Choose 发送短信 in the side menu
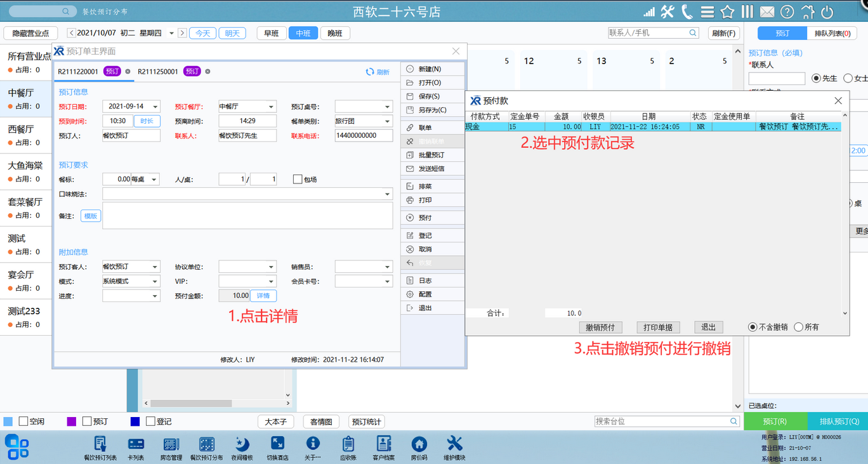Image resolution: width=868 pixels, height=464 pixels. pos(431,169)
